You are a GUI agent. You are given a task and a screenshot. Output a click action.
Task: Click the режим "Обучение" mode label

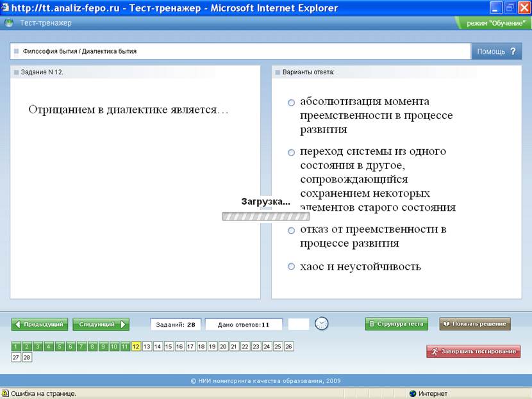(496, 23)
